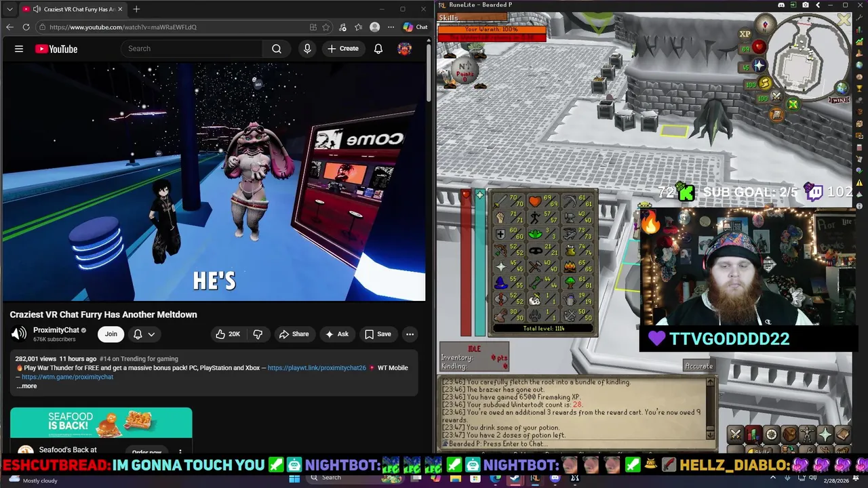Viewport: 868px width, 488px height.
Task: Join the ProximityChat channel membership
Action: 111,334
